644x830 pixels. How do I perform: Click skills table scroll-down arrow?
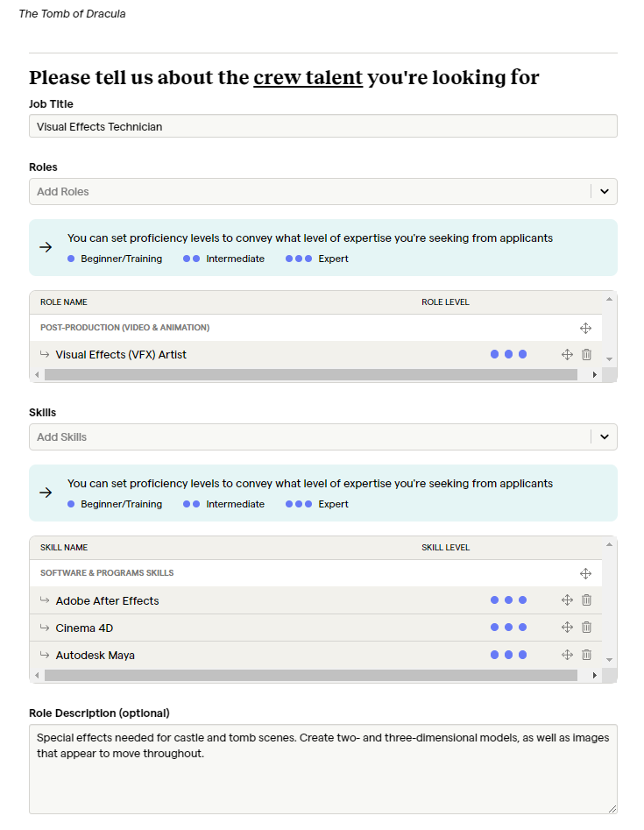point(609,660)
